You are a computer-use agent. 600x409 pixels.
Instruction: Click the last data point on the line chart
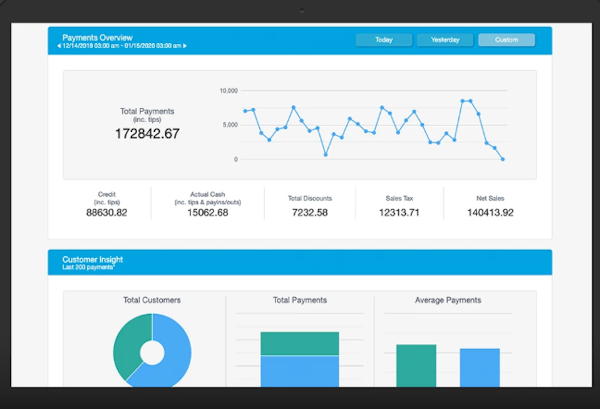tap(502, 159)
